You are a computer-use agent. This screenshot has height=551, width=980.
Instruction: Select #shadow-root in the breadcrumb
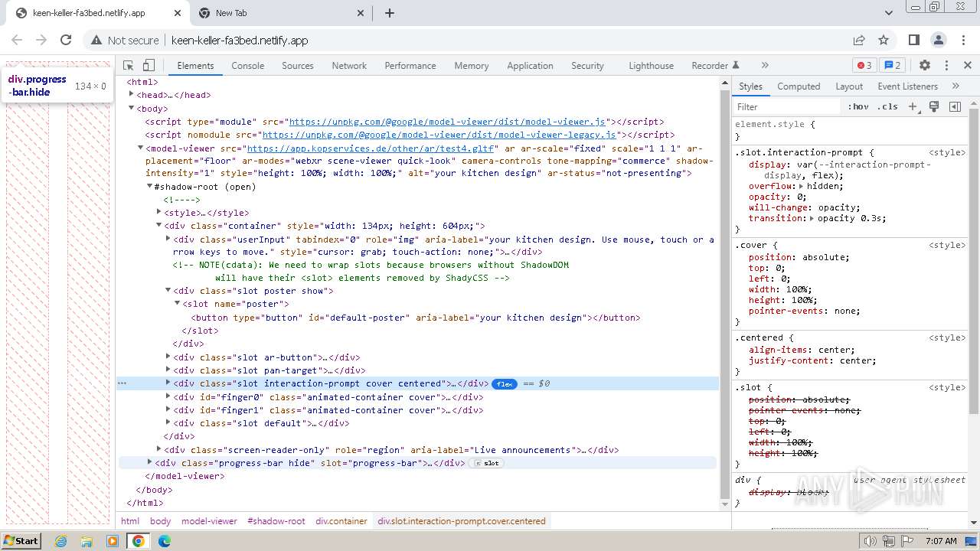point(276,521)
